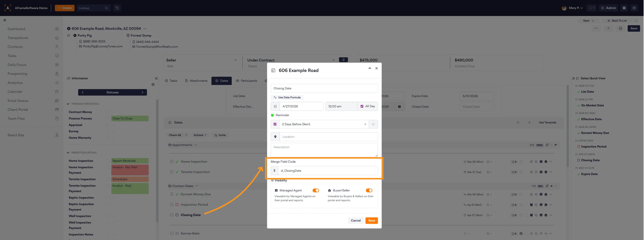The image size is (644, 240).
Task: Click the green Clear To Close status
Action: coord(130,118)
